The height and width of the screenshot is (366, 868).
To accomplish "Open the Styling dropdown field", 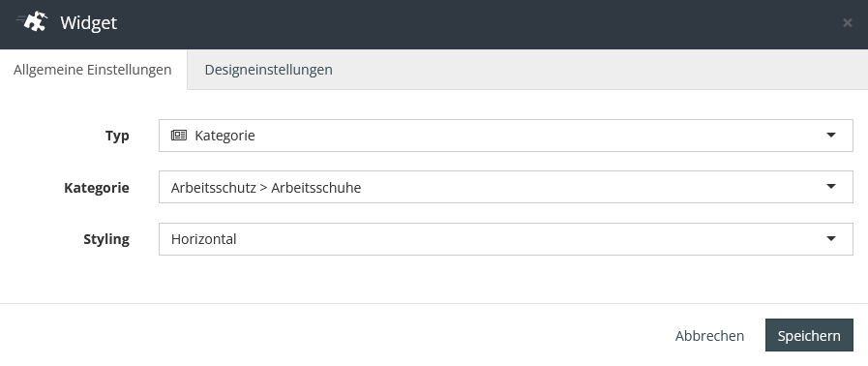I will tap(505, 239).
